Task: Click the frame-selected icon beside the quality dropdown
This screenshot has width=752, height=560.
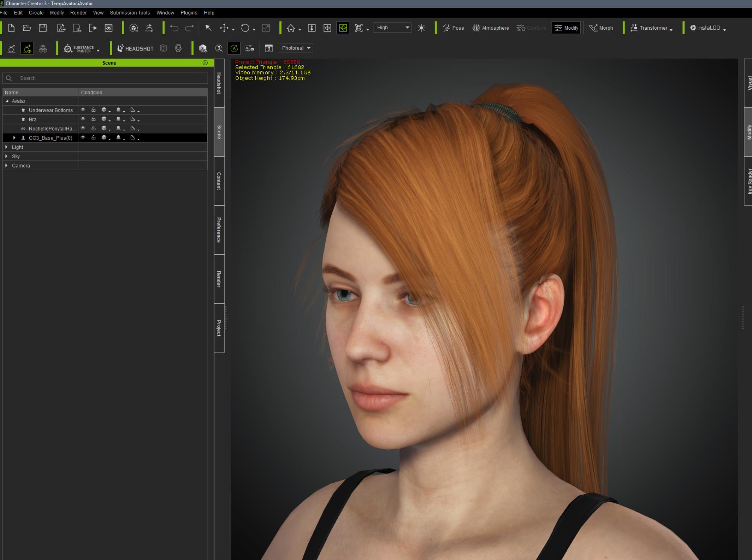Action: pyautogui.click(x=359, y=28)
